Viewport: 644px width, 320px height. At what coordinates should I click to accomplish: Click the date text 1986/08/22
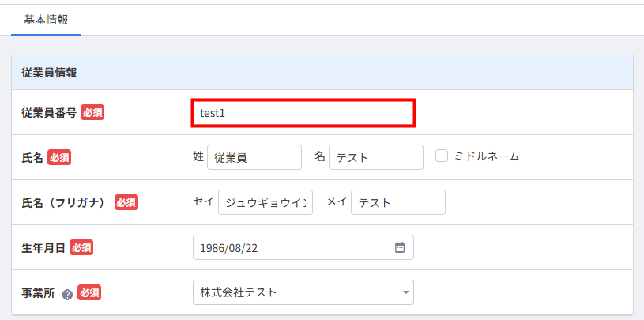pyautogui.click(x=229, y=247)
